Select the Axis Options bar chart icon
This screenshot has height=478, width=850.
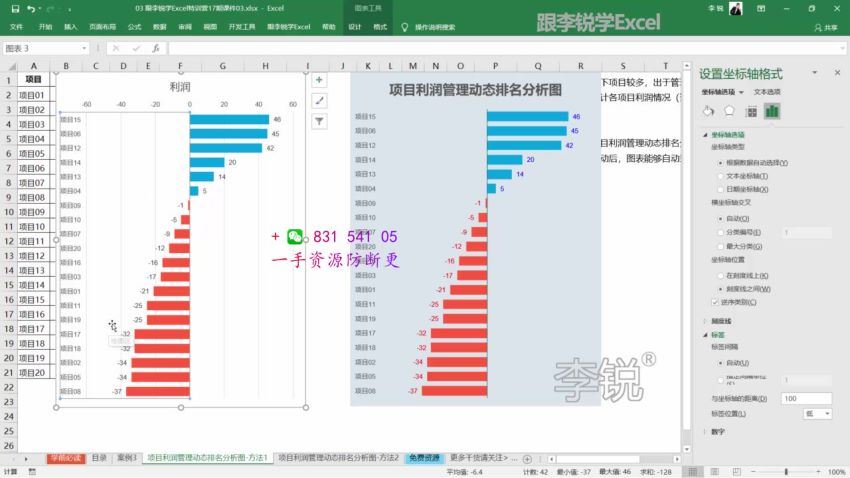[x=772, y=111]
